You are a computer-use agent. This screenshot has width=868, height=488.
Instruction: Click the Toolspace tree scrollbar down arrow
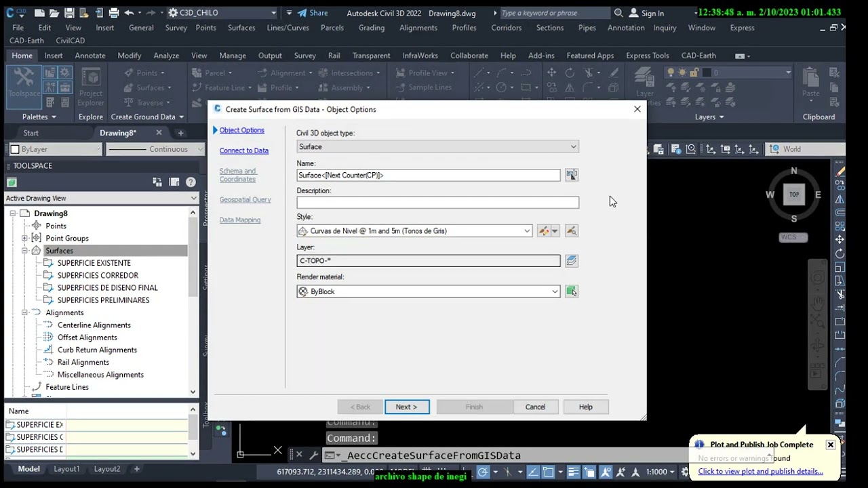coord(193,392)
